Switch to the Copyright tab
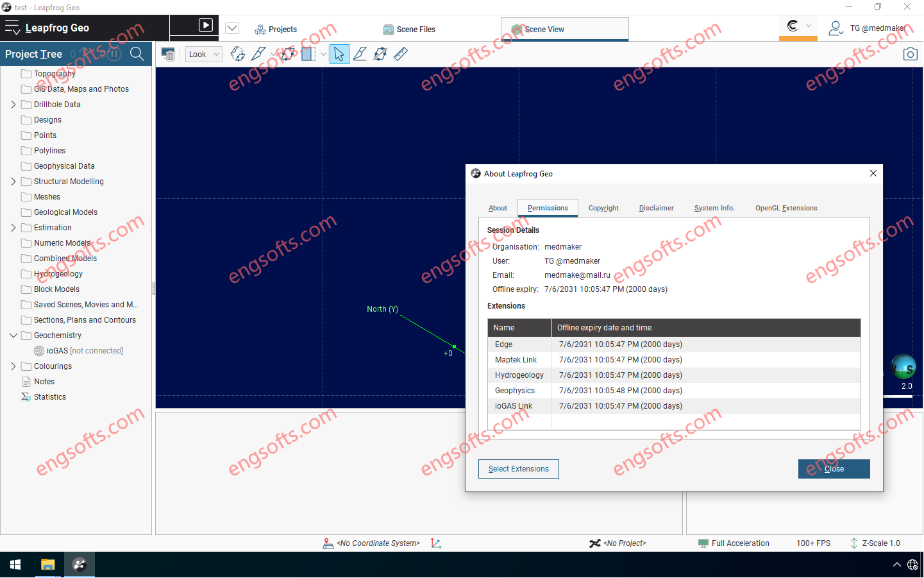Screen dimensions: 924x578 pos(603,208)
